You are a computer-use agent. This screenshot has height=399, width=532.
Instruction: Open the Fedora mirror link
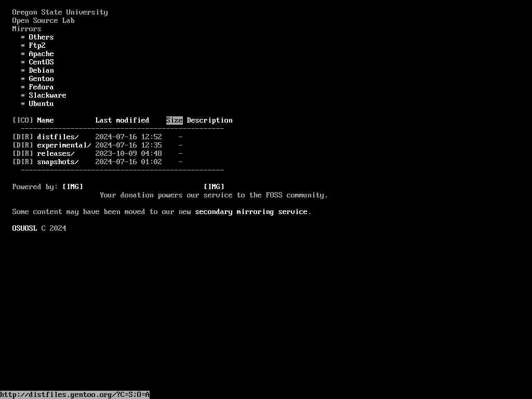(41, 87)
